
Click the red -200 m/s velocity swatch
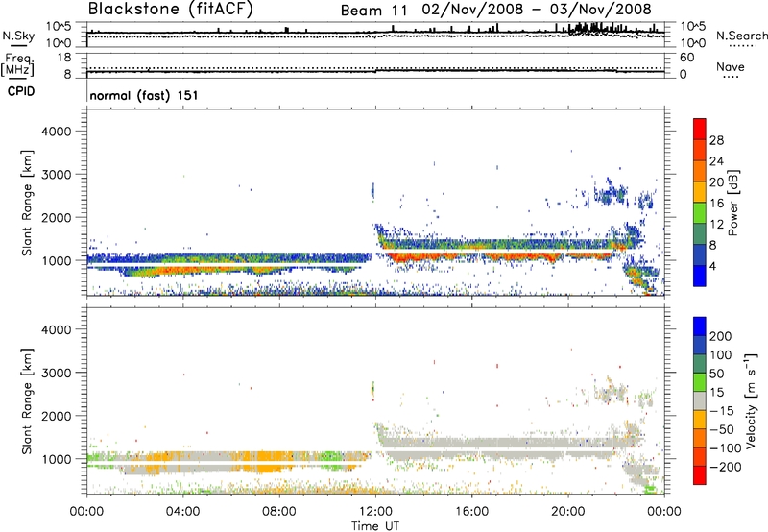click(x=700, y=475)
